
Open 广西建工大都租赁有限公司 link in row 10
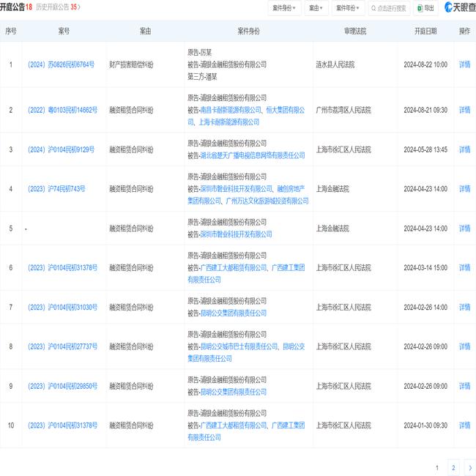234,425
